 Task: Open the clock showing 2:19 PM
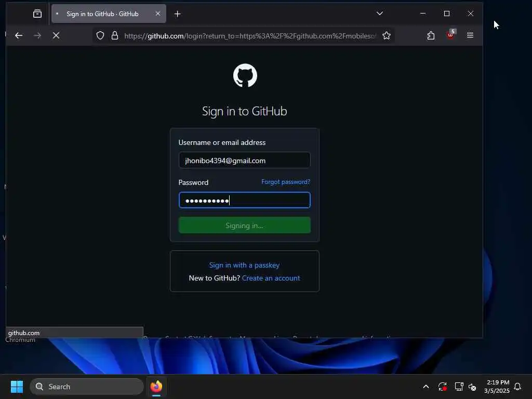pos(497,387)
